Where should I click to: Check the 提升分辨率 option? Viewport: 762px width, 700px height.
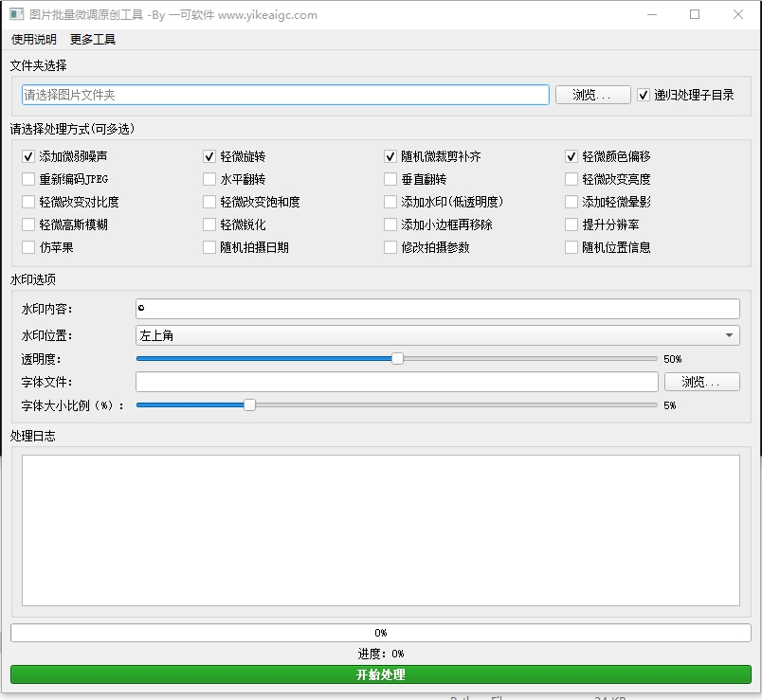coord(571,224)
